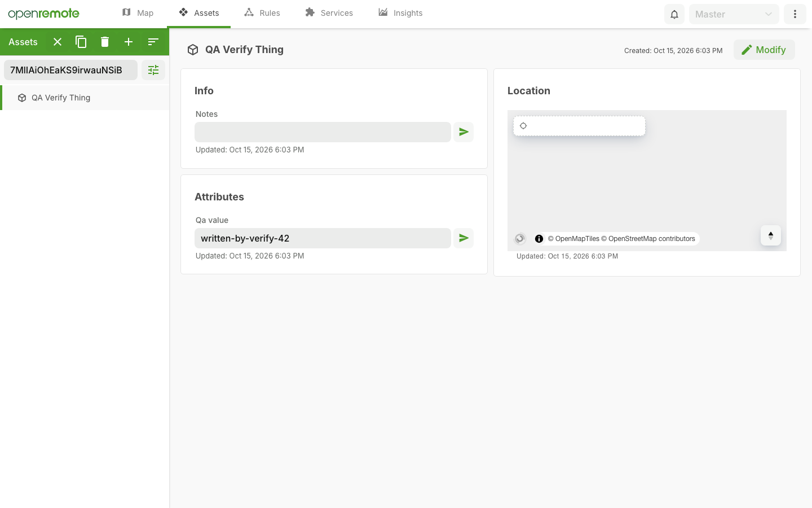Switch to the Assets tab
Viewport: 812px width, 508px height.
[x=198, y=13]
